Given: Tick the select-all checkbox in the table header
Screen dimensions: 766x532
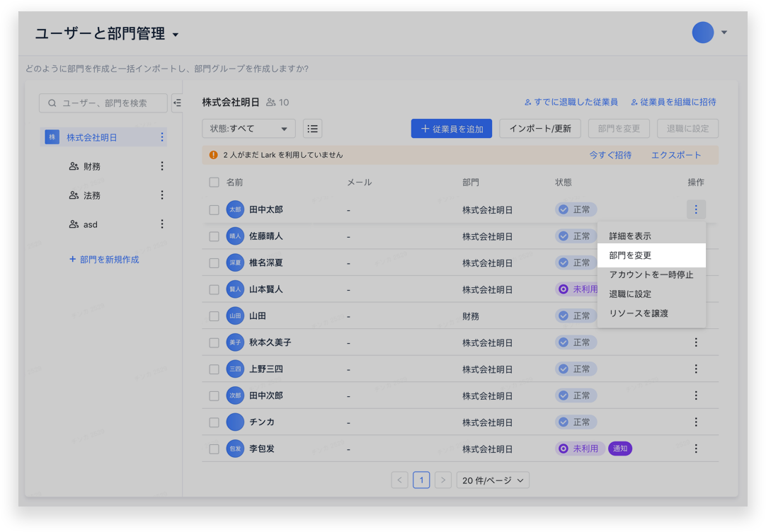Looking at the screenshot, I should [214, 183].
